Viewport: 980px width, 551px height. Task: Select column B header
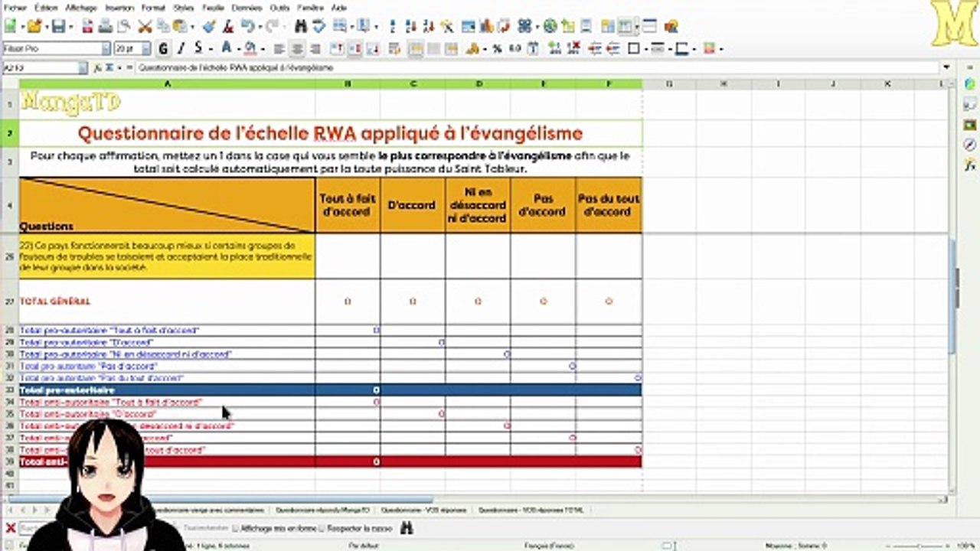coord(348,83)
